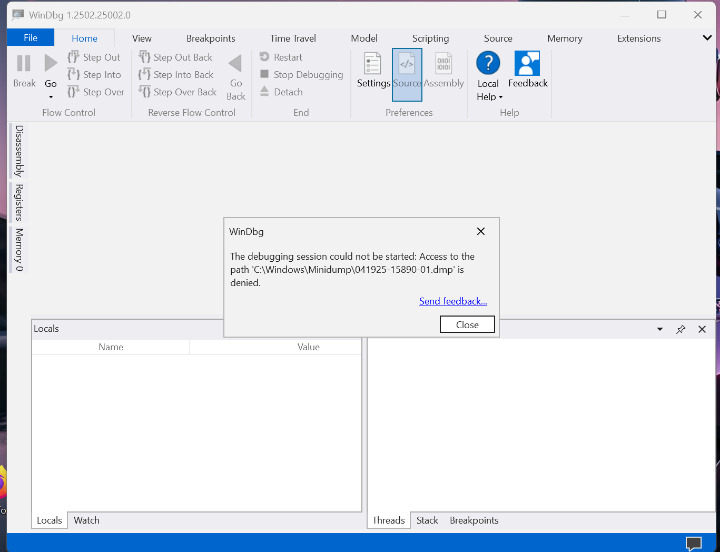The image size is (720, 552).
Task: Open the Time Travel ribbon tab
Action: click(x=293, y=39)
